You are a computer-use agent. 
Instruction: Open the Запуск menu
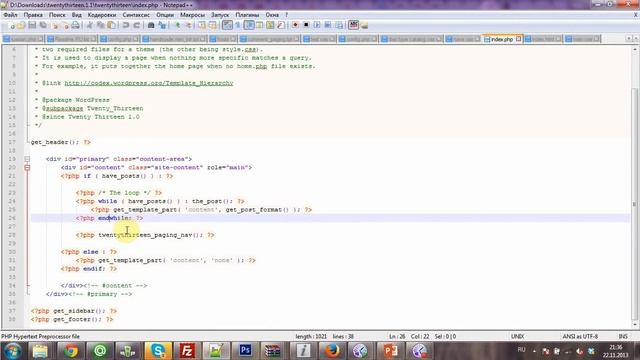click(x=220, y=15)
